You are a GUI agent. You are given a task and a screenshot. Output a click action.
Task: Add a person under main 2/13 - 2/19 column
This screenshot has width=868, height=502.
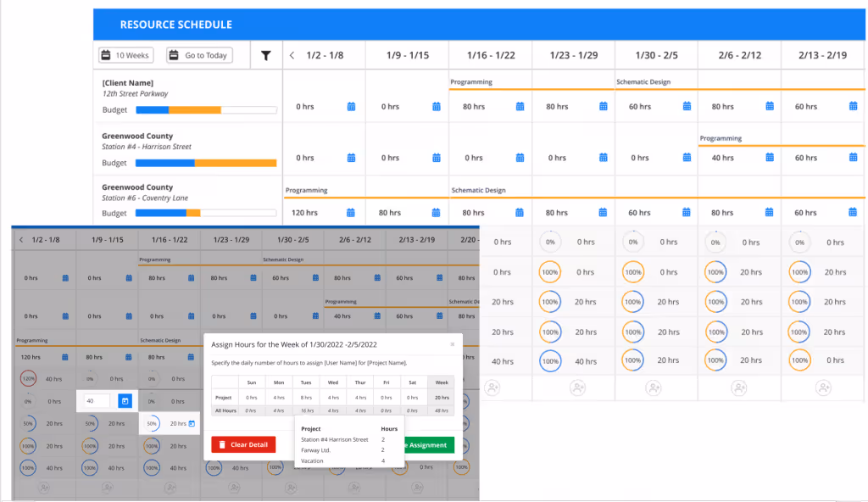tap(823, 388)
